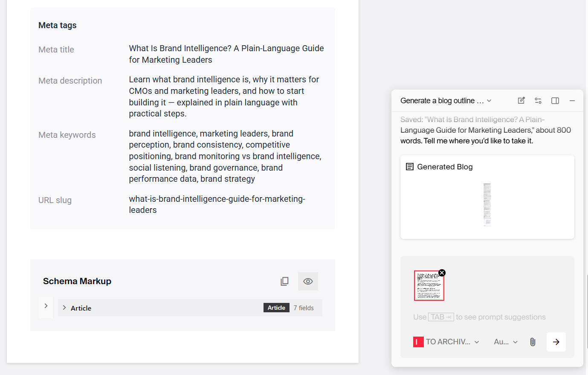Viewport: 588px width, 375px height.
Task: Toggle Schema Markup preview eye icon
Action: 308,281
